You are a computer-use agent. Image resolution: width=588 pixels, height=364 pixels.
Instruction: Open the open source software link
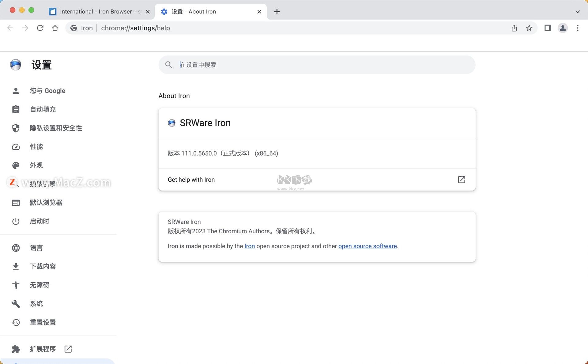point(367,246)
